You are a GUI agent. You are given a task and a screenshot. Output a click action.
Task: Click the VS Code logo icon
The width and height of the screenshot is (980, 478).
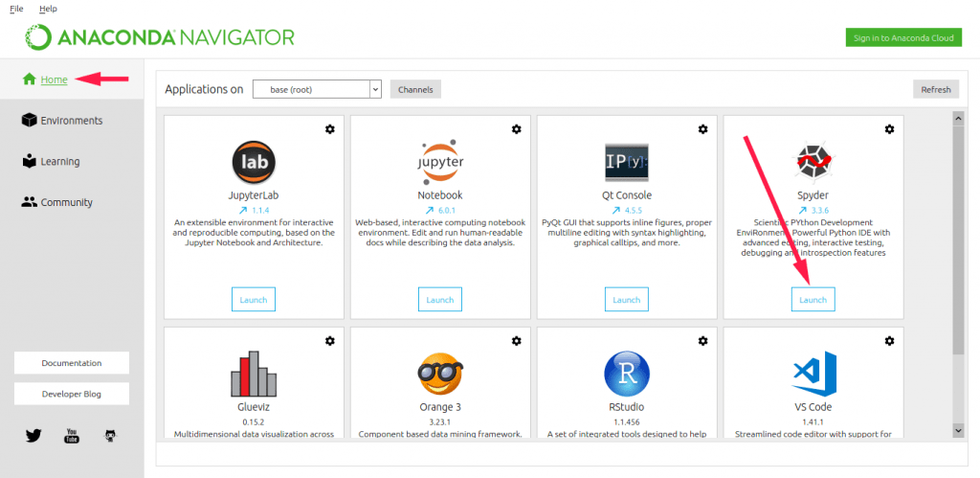[x=813, y=374]
